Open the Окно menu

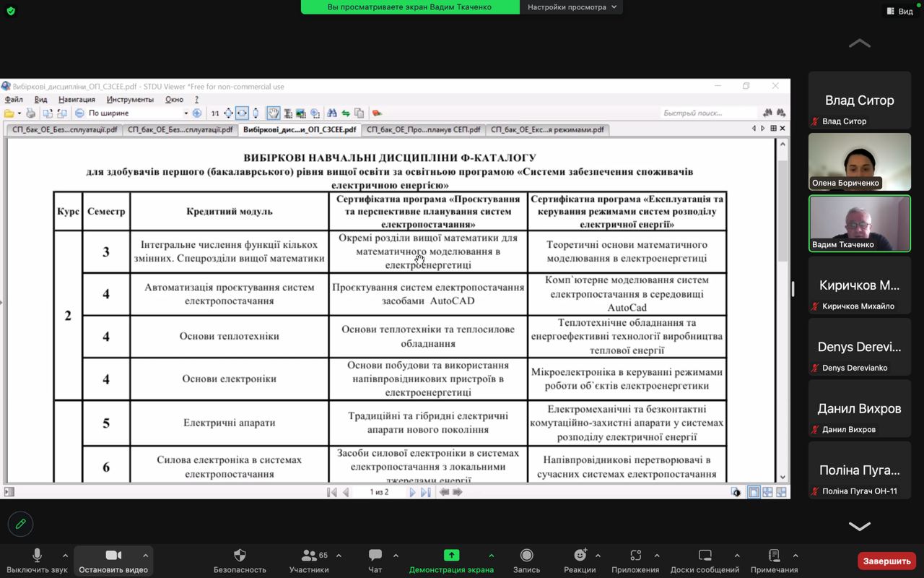coord(174,100)
